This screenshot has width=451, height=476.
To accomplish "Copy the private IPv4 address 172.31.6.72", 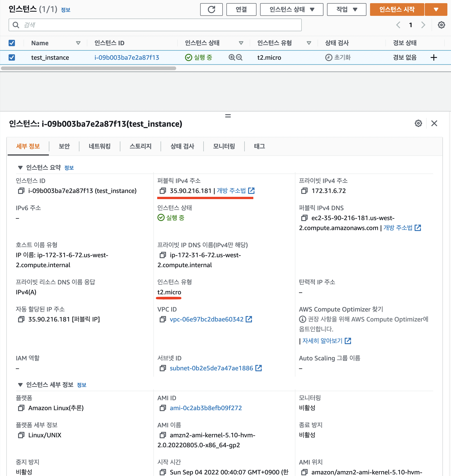I will [x=304, y=191].
